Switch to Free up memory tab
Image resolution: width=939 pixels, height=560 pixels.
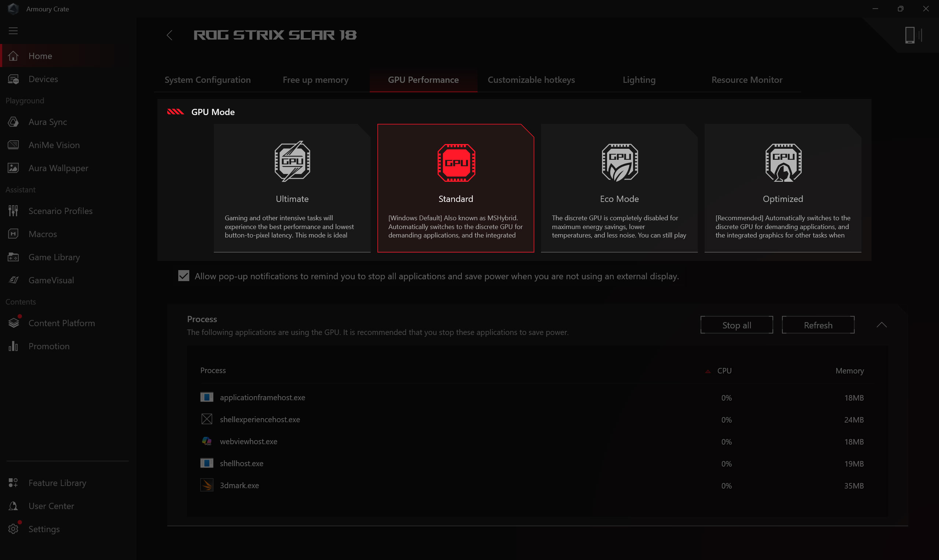(316, 80)
